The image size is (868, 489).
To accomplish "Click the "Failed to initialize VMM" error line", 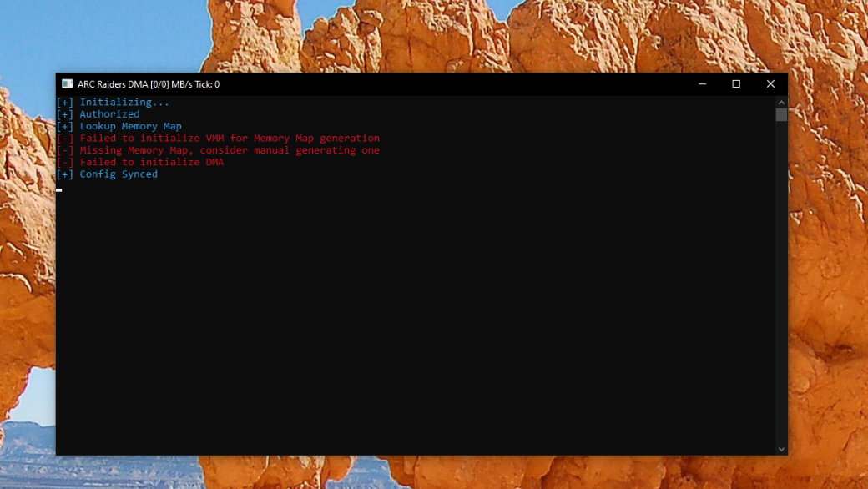I will (230, 139).
